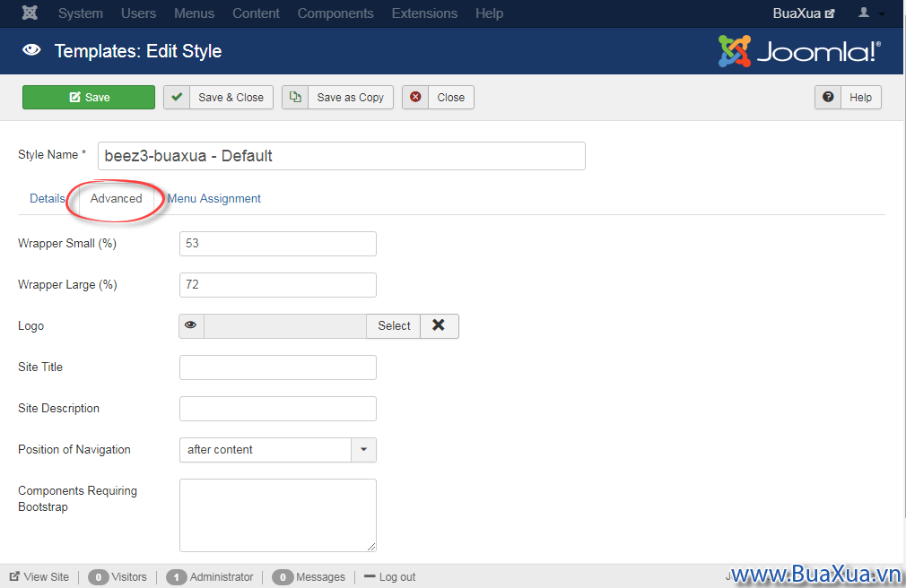Image resolution: width=906 pixels, height=588 pixels.
Task: Click the 'Position of Navigation' label
Action: [x=74, y=449]
